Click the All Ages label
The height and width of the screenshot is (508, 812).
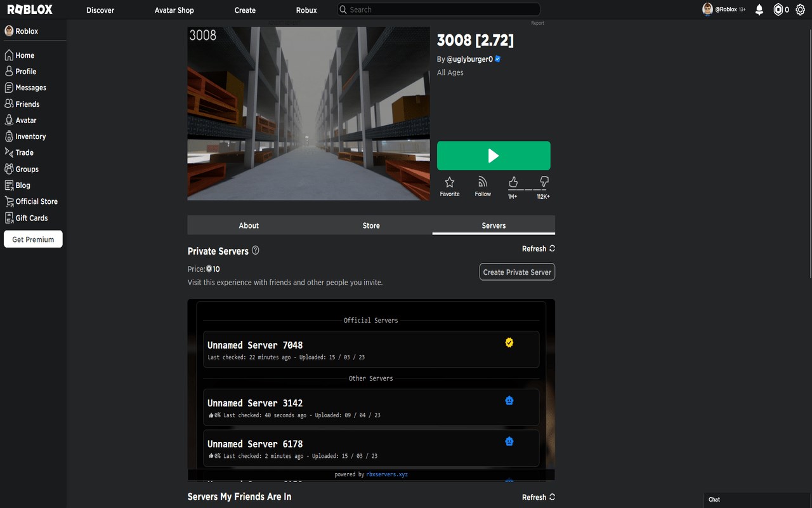450,72
